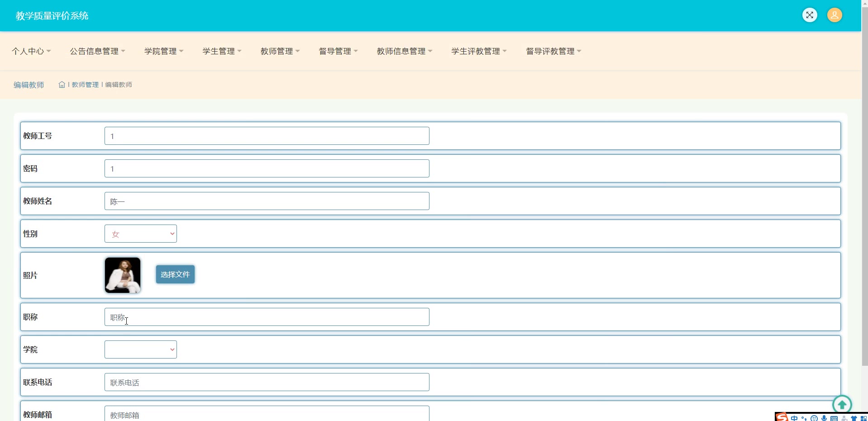Image resolution: width=868 pixels, height=421 pixels.
Task: Click the 联系电话 input field
Action: [267, 382]
